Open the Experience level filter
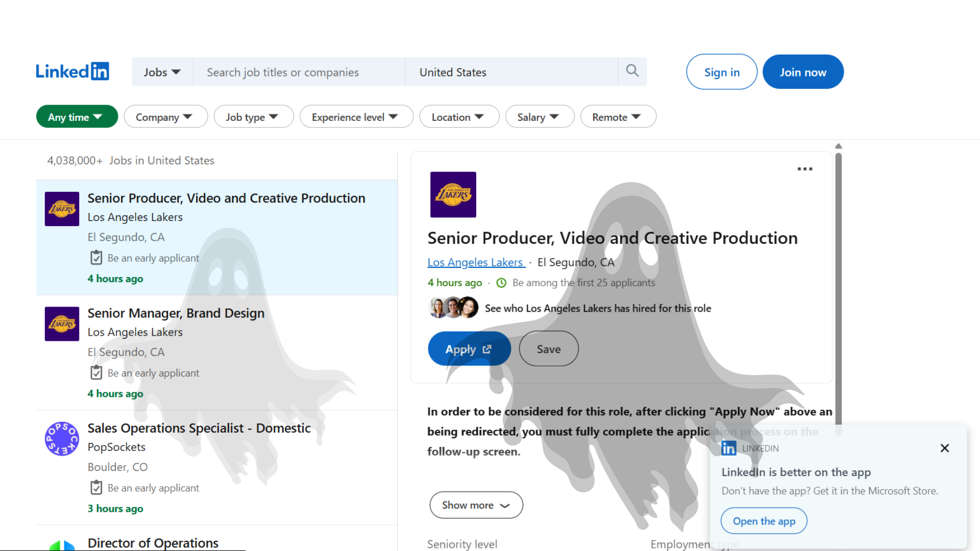This screenshot has height=551, width=980. (x=356, y=117)
